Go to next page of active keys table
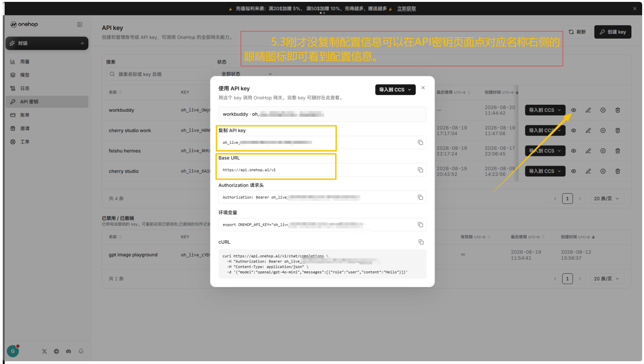This screenshot has width=644, height=364. 580,199
